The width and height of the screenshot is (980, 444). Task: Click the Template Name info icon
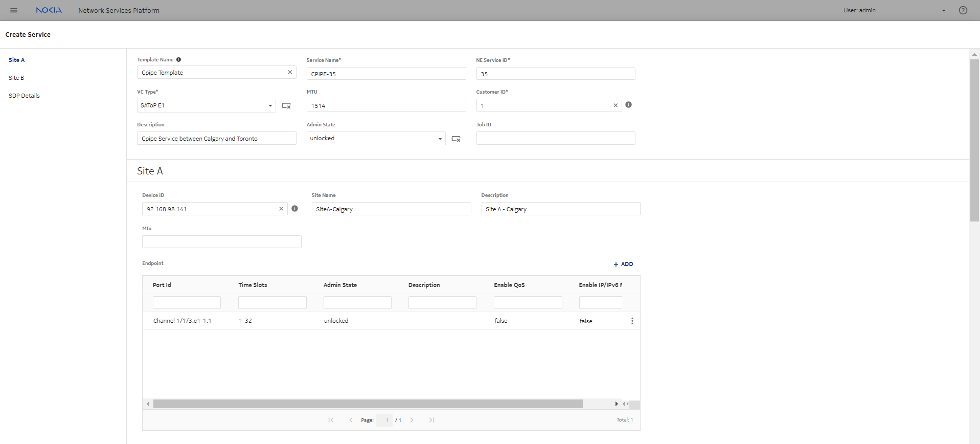(x=178, y=60)
